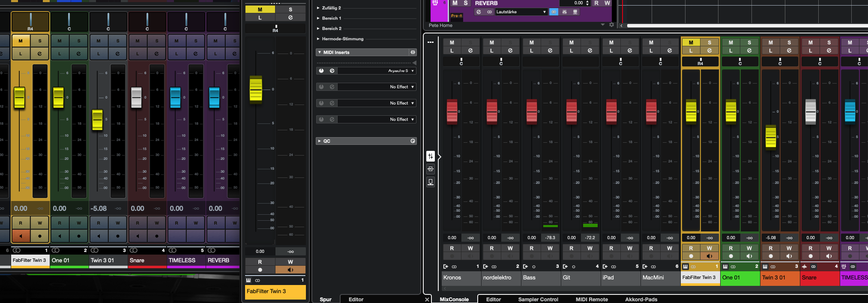Click the gear settings icon beside Pete Home

coord(611,25)
